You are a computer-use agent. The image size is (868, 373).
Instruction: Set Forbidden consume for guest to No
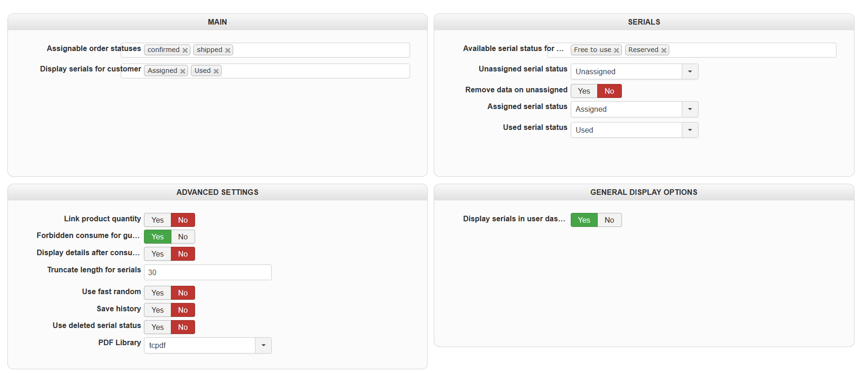pos(183,237)
